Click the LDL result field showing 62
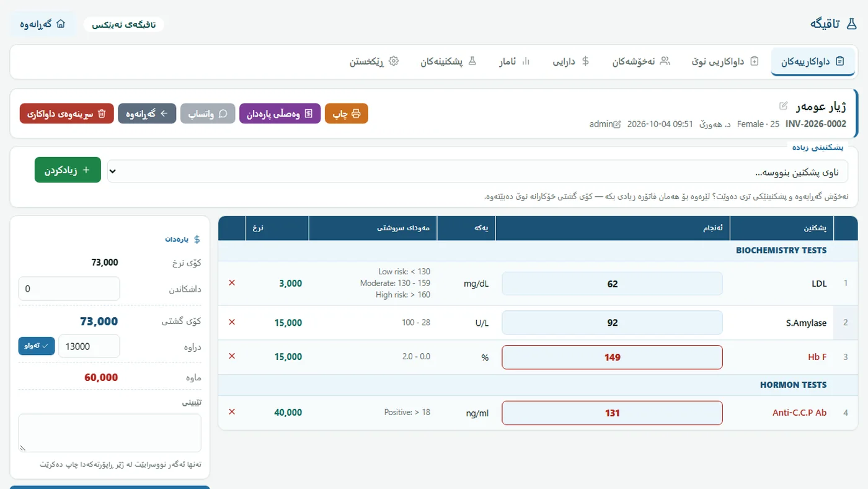 612,284
